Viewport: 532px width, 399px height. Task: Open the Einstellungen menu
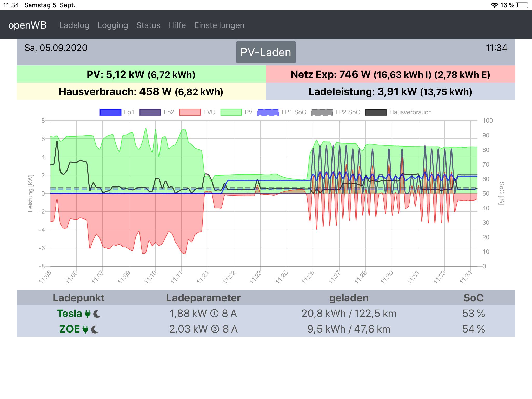point(219,25)
